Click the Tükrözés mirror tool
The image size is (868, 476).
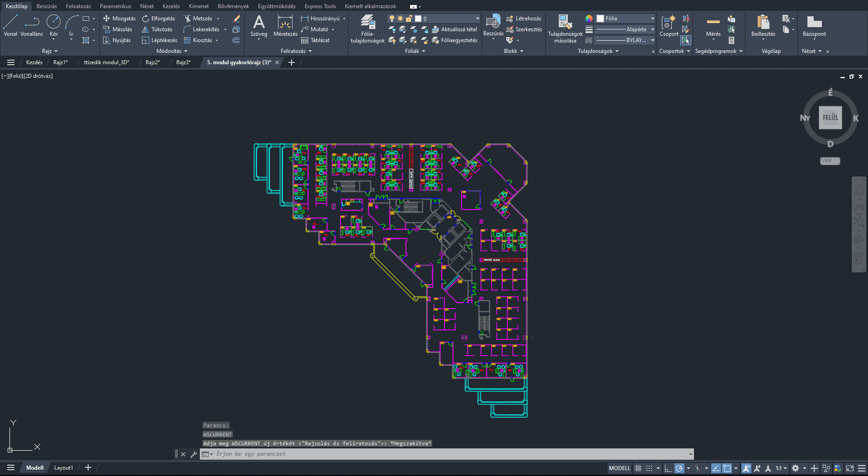157,29
